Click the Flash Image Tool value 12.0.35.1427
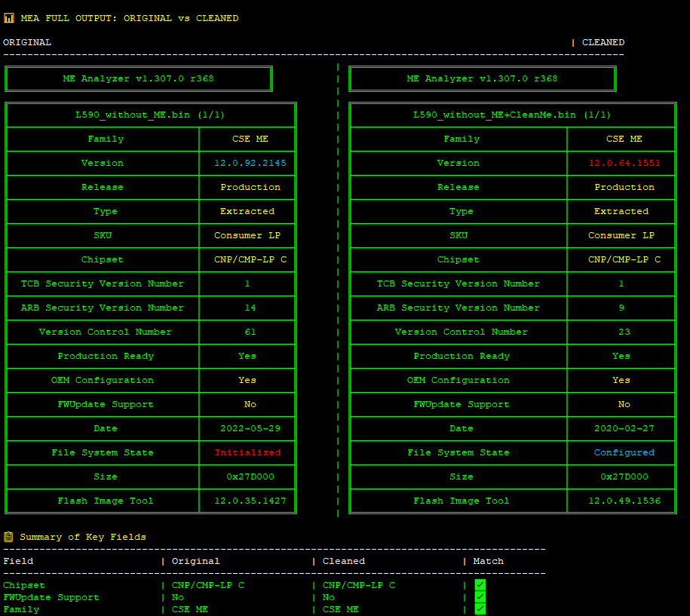Viewport: 690px width, 616px height. coord(250,501)
